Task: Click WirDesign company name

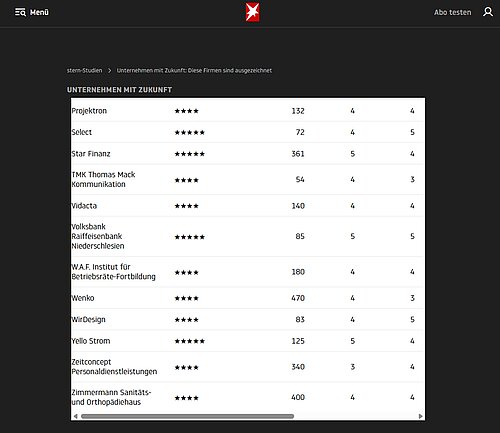Action: click(88, 319)
